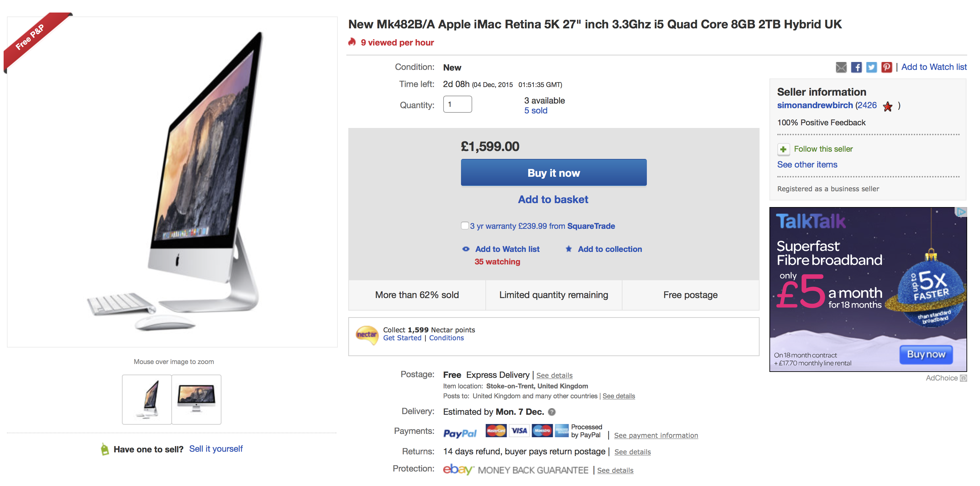Click Add to basket

553,199
